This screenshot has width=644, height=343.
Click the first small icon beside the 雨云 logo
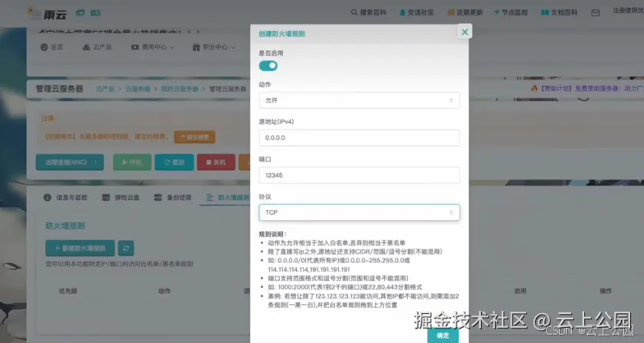80,13
